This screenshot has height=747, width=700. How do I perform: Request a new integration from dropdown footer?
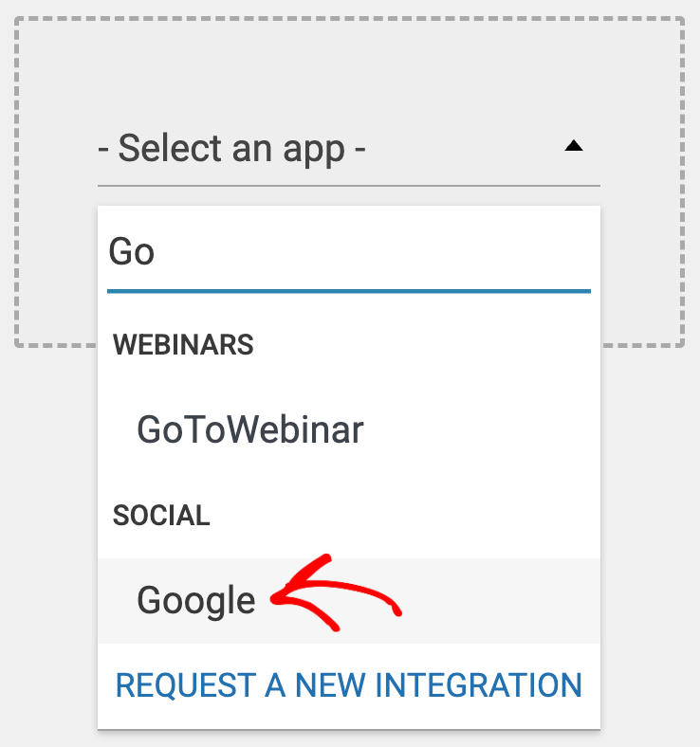348,684
